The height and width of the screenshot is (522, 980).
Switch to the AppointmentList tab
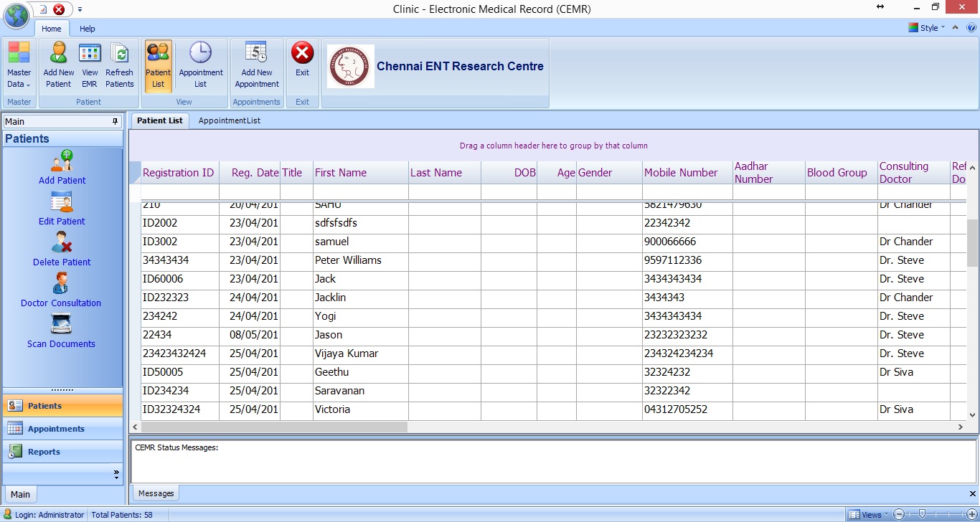[229, 120]
